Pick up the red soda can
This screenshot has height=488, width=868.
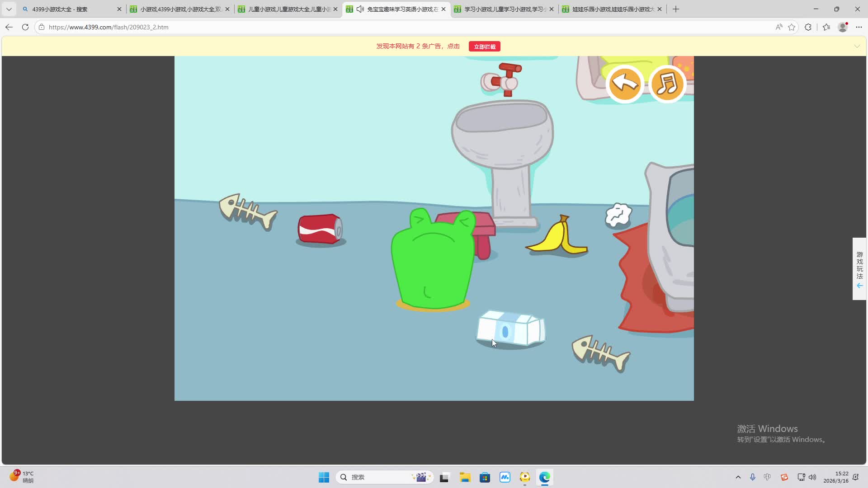[x=320, y=229]
